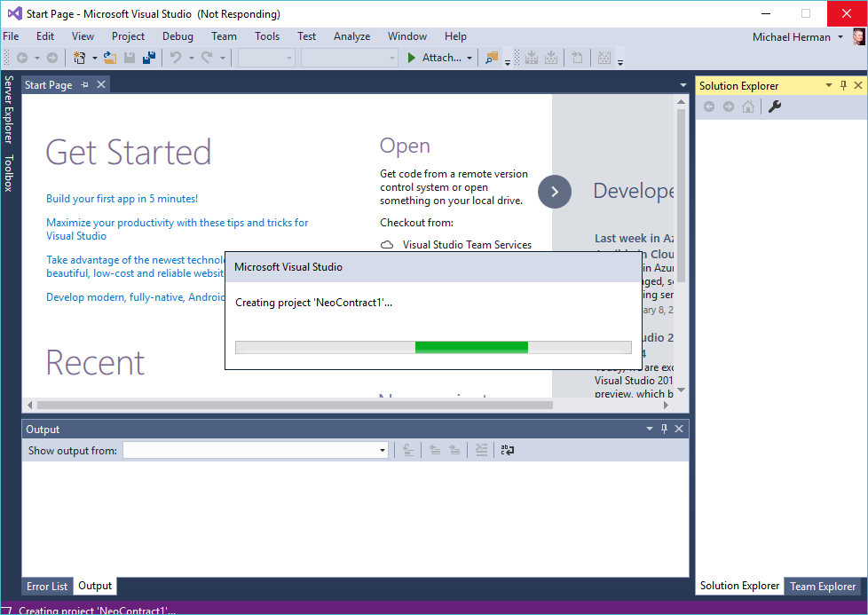868x615 pixels.
Task: Open the Tools menu
Action: (267, 36)
